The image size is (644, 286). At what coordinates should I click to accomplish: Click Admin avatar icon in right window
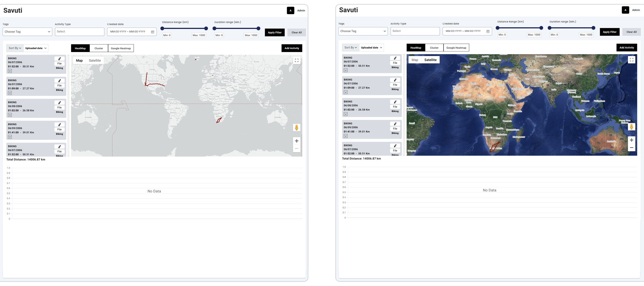click(x=625, y=10)
